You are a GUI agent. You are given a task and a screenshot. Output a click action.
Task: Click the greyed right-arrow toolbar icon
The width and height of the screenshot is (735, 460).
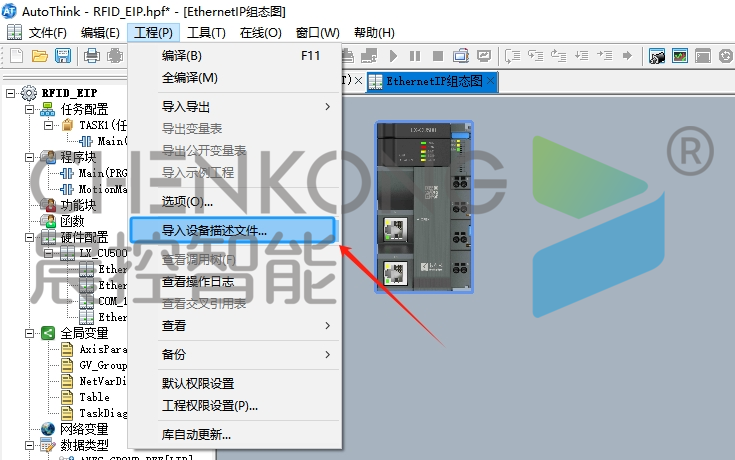coord(627,56)
